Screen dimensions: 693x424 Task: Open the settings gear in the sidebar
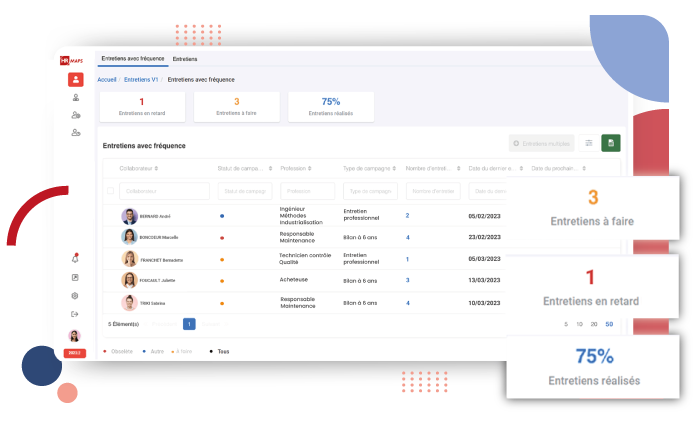(x=75, y=295)
